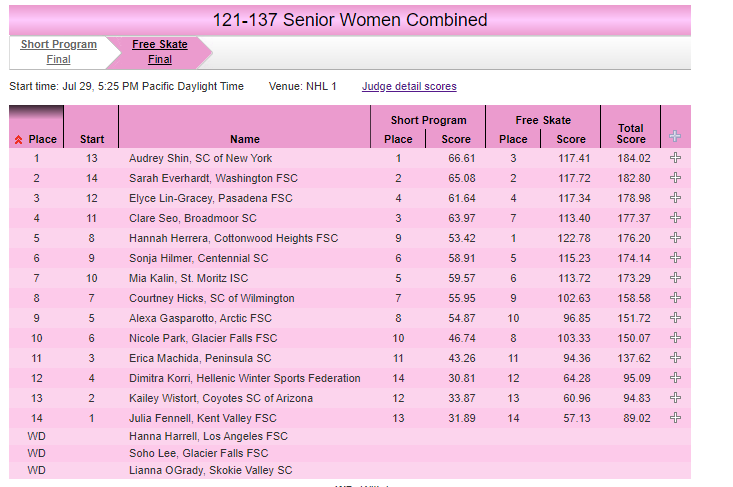Sort table by Total Score column
733x487 pixels.
[630, 133]
